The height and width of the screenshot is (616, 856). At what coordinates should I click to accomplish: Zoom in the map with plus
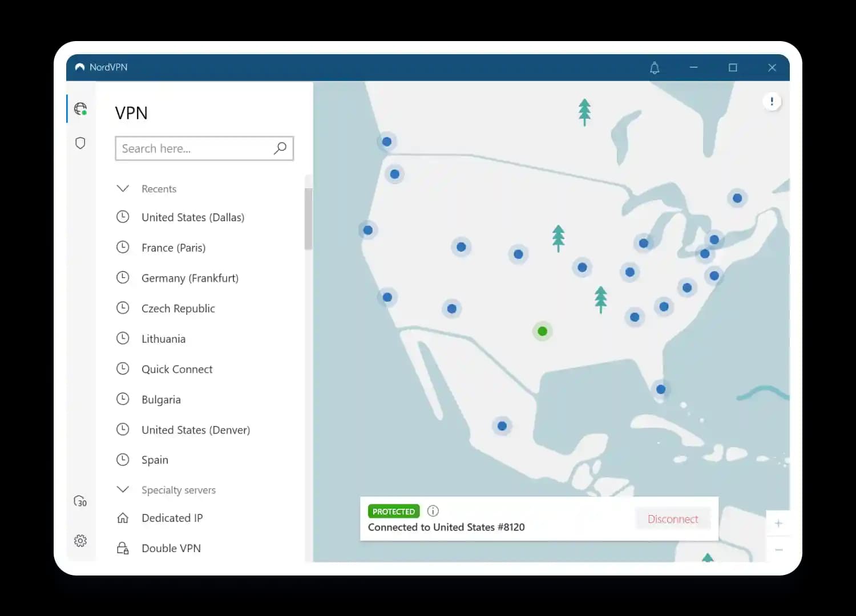tap(778, 523)
